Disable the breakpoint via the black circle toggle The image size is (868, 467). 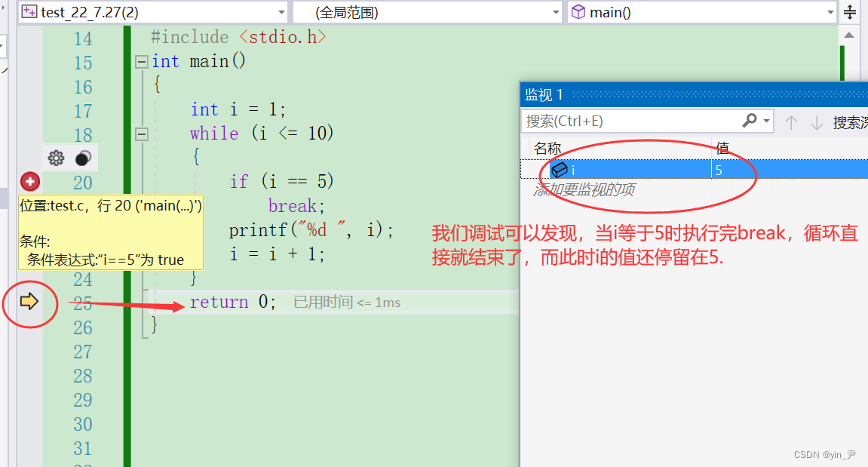click(x=81, y=158)
